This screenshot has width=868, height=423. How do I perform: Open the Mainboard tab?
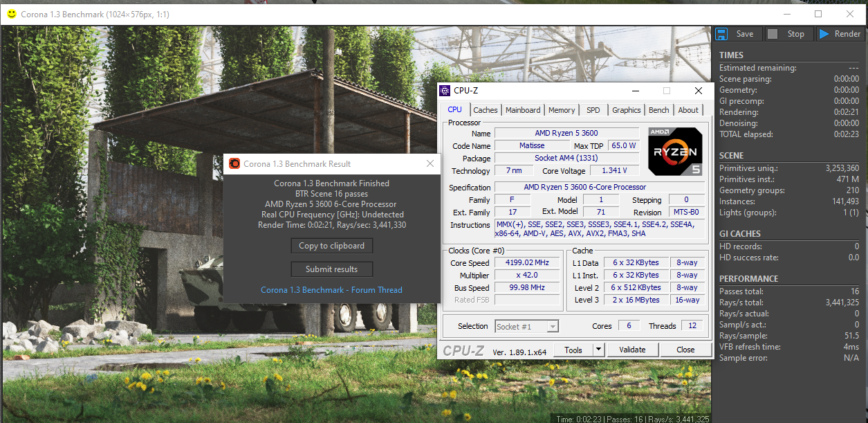pyautogui.click(x=523, y=110)
